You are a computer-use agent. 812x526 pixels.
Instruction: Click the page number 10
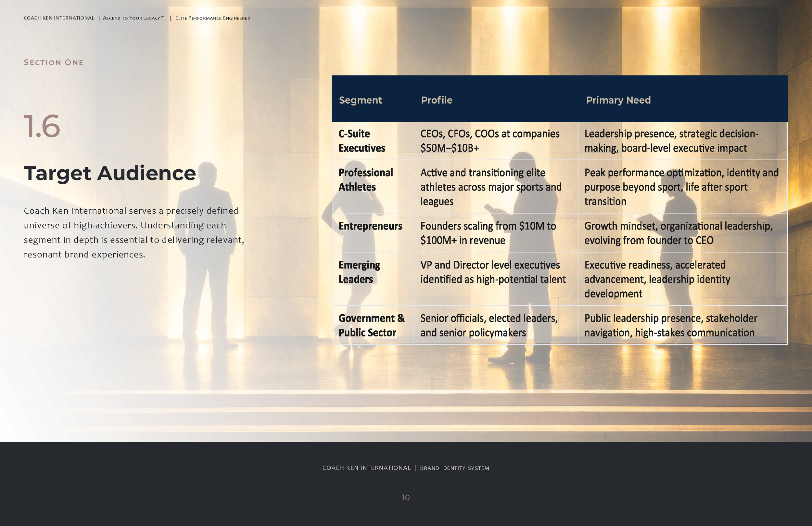[x=406, y=498]
